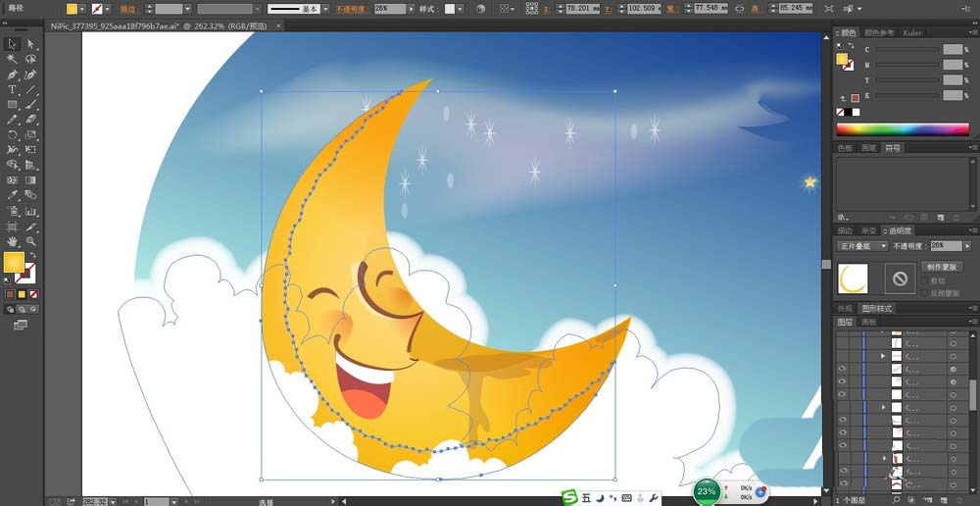Screen dimensions: 980x506
Task: Close the NiPic document tab
Action: (278, 25)
